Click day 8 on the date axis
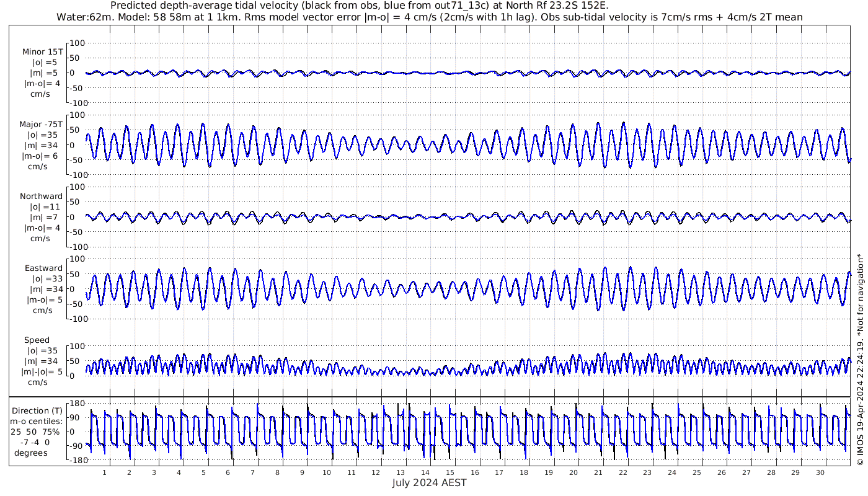Image resolution: width=868 pixels, height=496 pixels. [277, 472]
